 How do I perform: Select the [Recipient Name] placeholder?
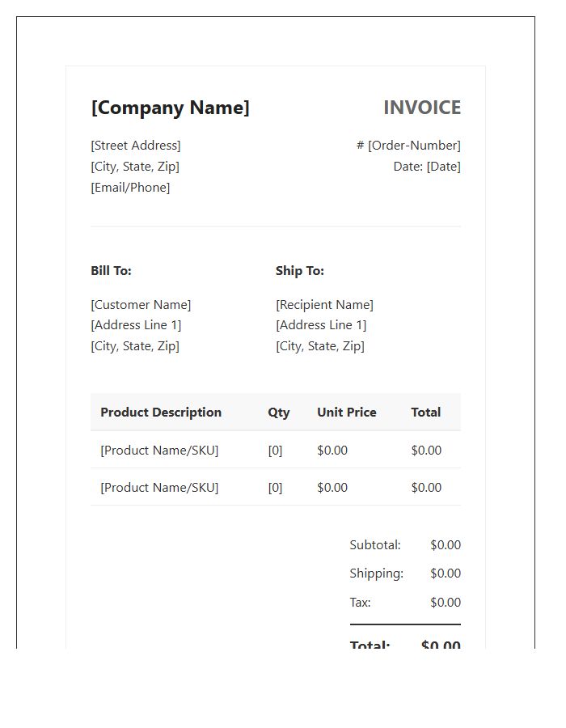pyautogui.click(x=325, y=305)
